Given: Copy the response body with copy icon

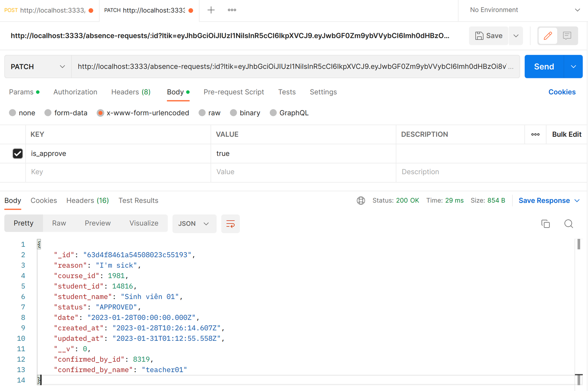Looking at the screenshot, I should 546,224.
